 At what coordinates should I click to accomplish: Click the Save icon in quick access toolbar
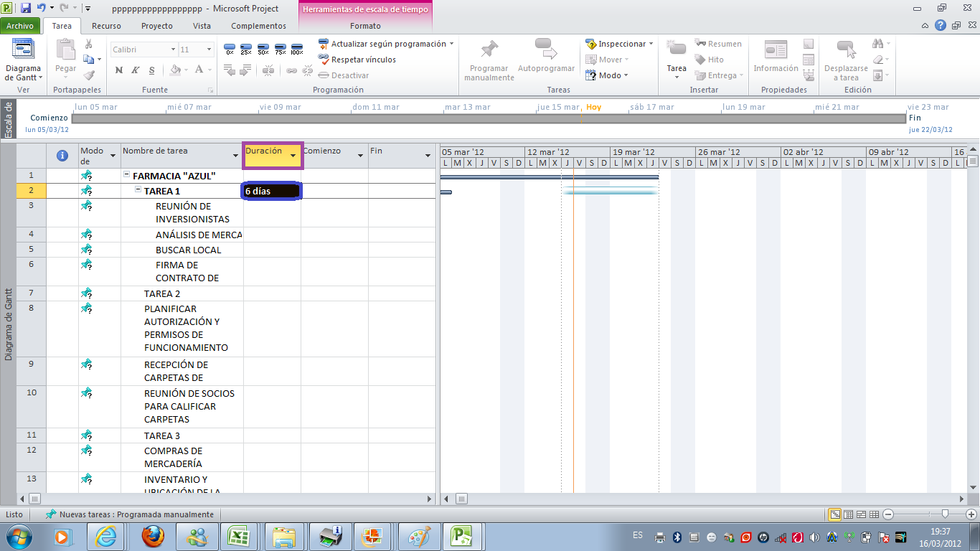(26, 8)
